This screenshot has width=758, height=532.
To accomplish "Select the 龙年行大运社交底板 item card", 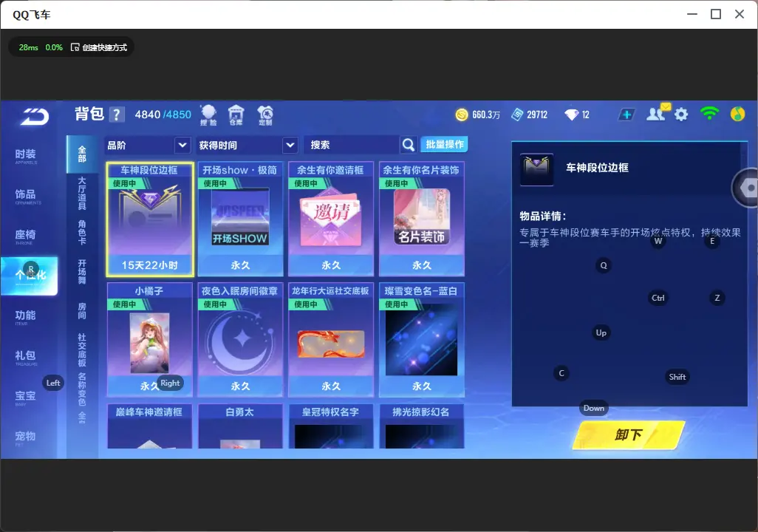I will click(331, 340).
